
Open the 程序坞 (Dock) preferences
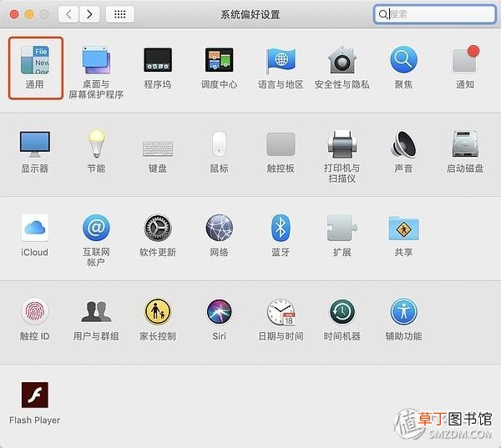(x=158, y=68)
